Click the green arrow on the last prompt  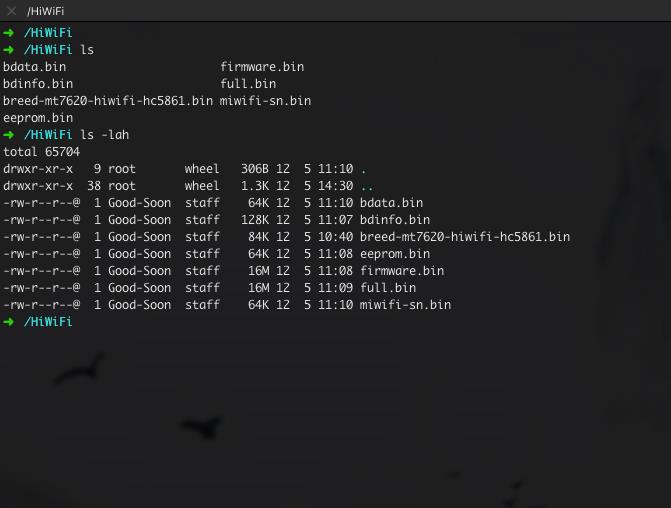point(8,321)
